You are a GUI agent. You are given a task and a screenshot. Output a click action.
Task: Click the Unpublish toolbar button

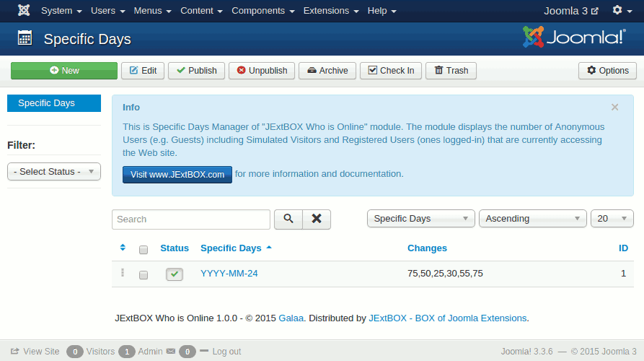coord(262,71)
